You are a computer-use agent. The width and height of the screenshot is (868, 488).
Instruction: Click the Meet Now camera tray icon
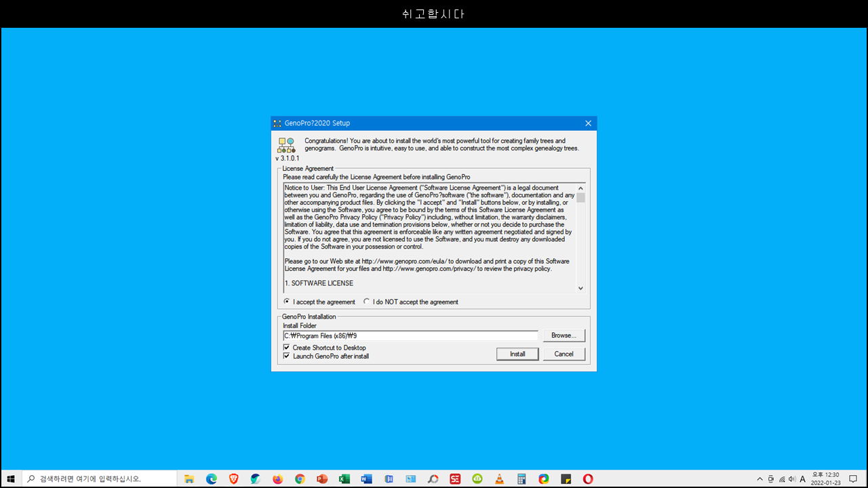coord(771,479)
